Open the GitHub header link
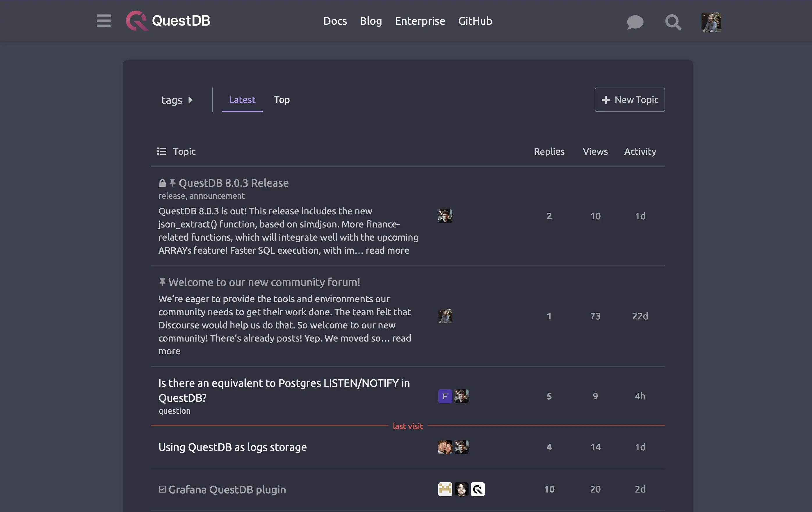The width and height of the screenshot is (812, 512). pyautogui.click(x=475, y=21)
